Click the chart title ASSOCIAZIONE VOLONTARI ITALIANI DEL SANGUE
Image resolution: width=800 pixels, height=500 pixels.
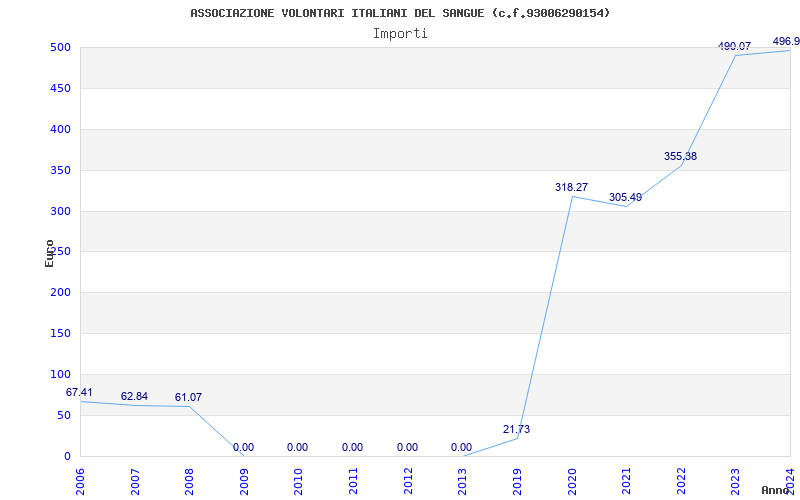[400, 13]
